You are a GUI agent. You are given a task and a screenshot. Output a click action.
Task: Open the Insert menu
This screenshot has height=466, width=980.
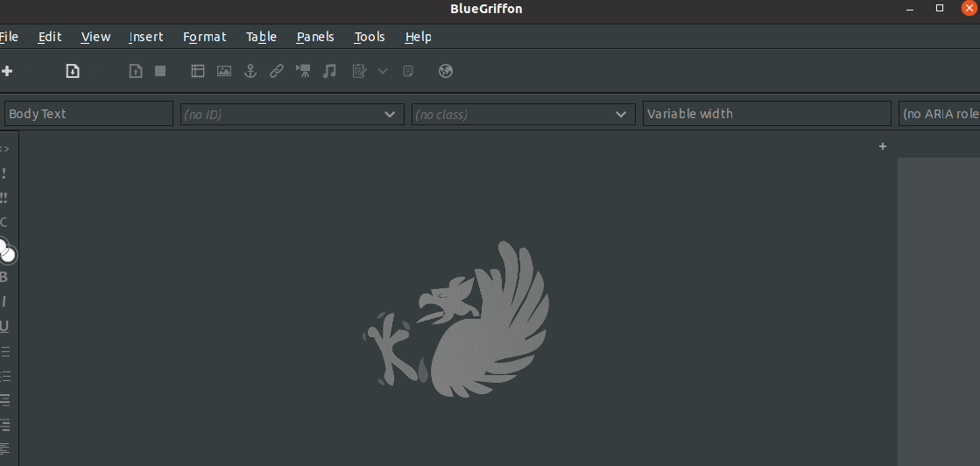146,37
